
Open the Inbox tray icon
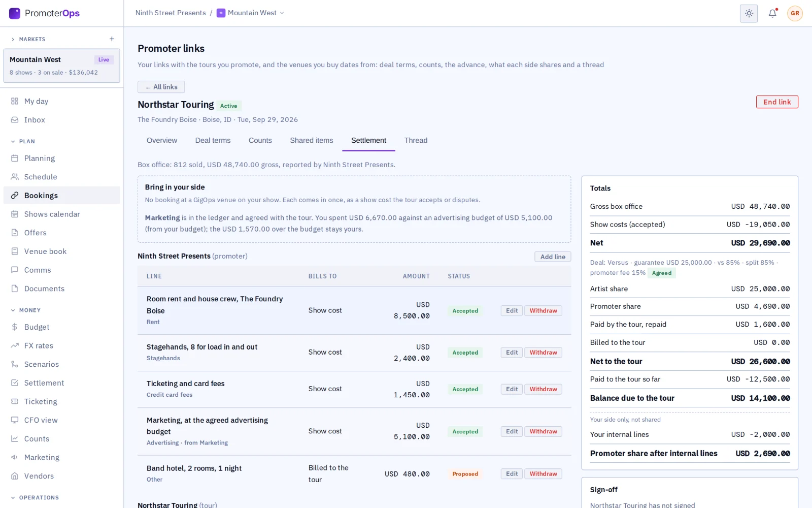click(x=15, y=120)
